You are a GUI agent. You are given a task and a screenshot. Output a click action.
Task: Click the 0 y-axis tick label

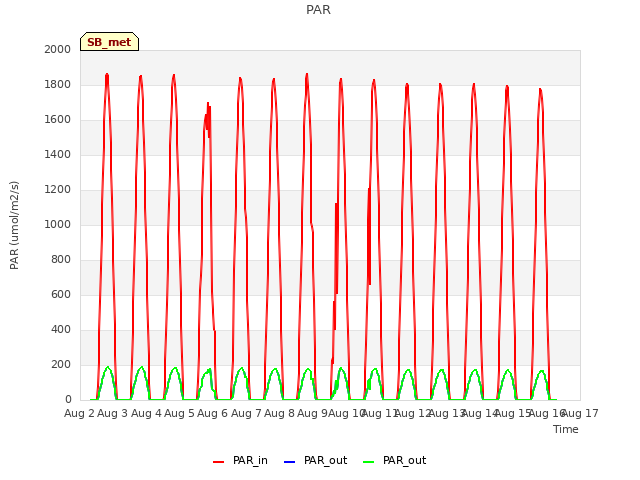point(68,400)
